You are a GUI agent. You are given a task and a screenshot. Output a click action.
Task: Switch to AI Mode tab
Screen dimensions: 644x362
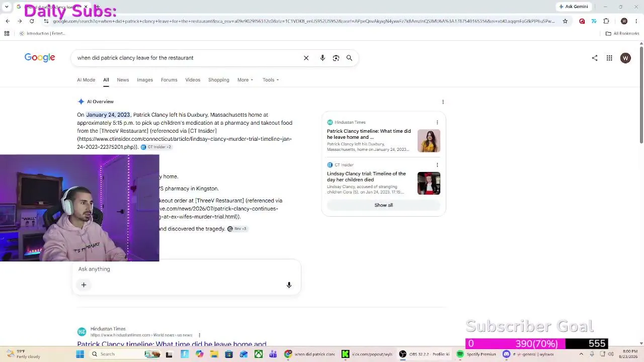[x=86, y=80]
